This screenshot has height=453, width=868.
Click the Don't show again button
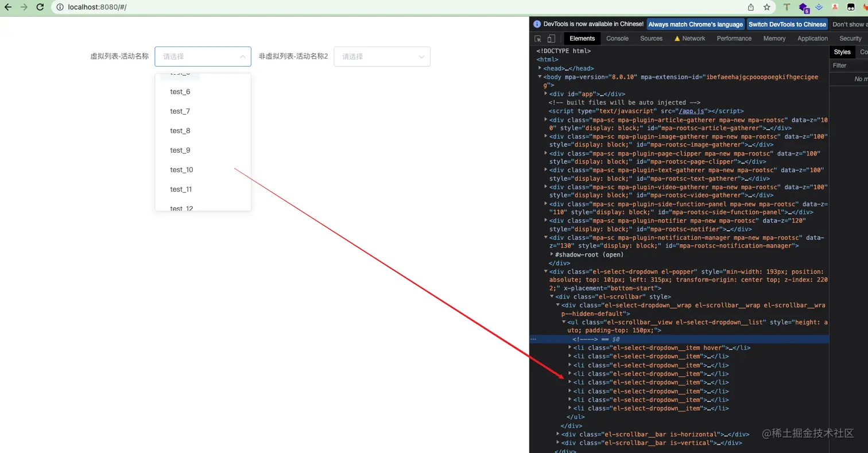tap(850, 24)
